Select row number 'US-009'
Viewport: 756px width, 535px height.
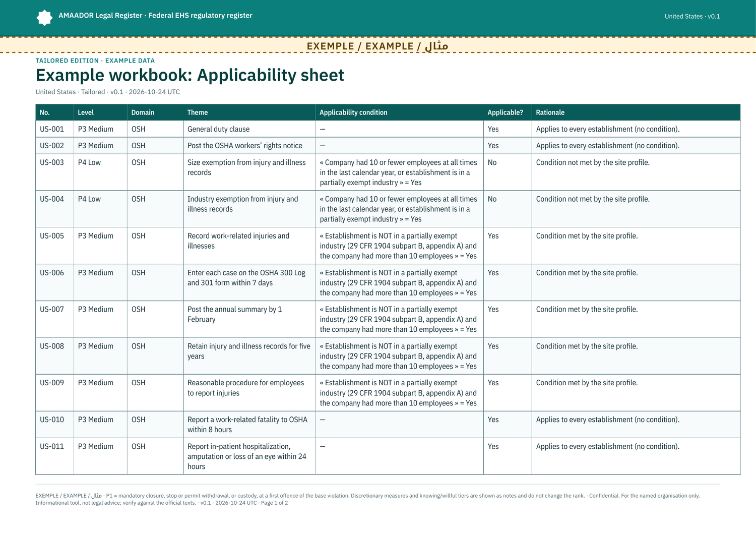point(52,383)
